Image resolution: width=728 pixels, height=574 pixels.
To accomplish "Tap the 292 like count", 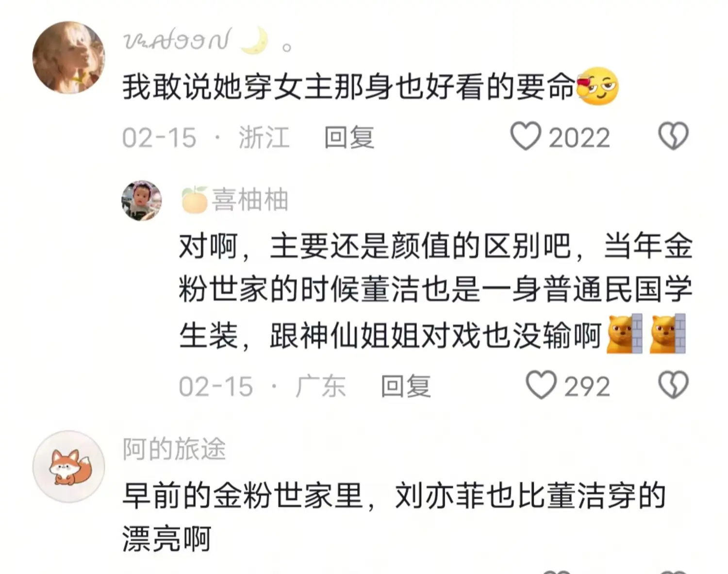I will pos(587,387).
